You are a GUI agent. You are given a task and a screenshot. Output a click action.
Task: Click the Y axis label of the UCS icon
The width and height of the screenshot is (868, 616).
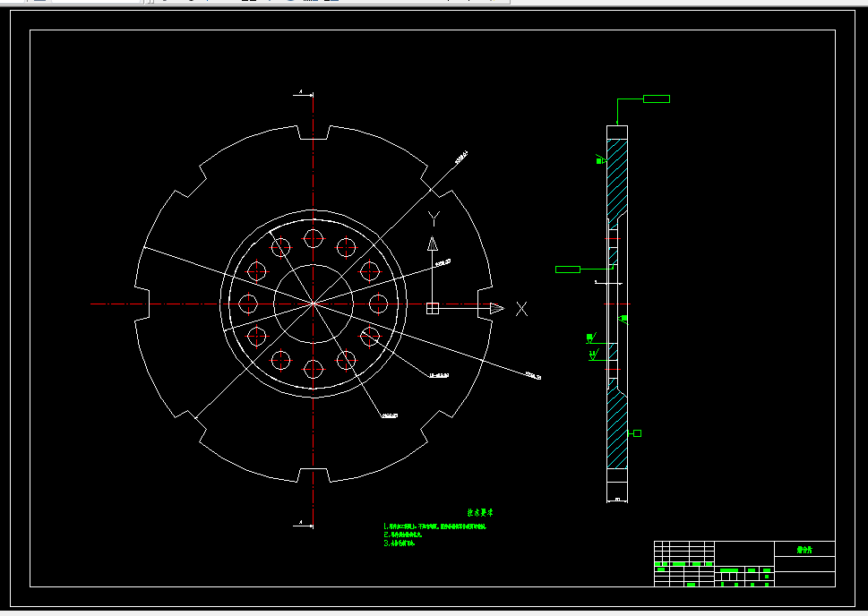(434, 218)
